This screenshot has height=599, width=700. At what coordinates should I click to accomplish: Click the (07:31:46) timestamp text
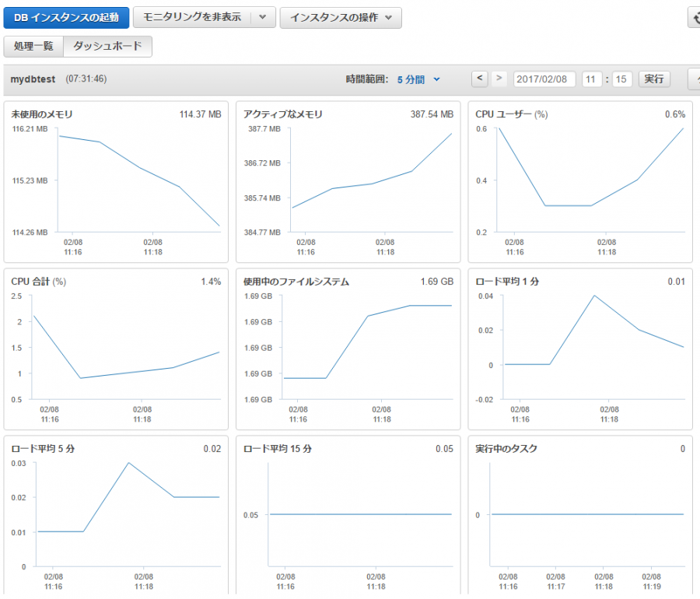(x=86, y=79)
